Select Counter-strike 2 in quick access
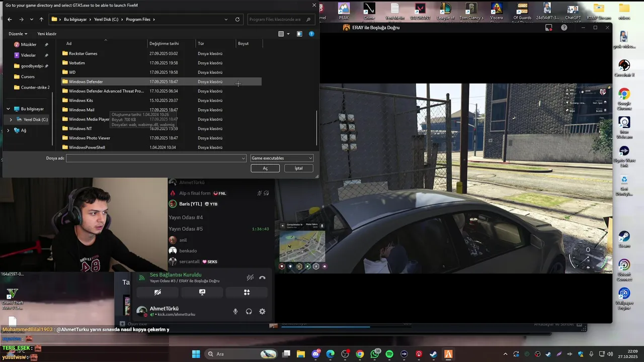 click(32, 87)
